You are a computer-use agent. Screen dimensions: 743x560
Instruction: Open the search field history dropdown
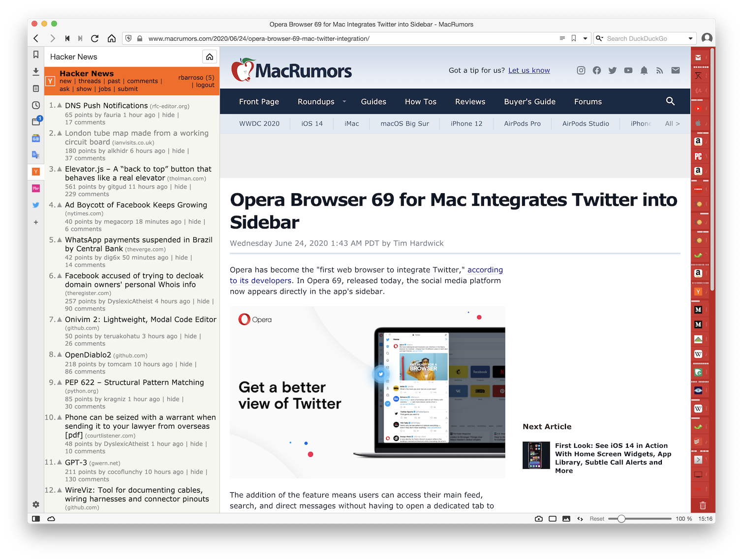tap(690, 38)
